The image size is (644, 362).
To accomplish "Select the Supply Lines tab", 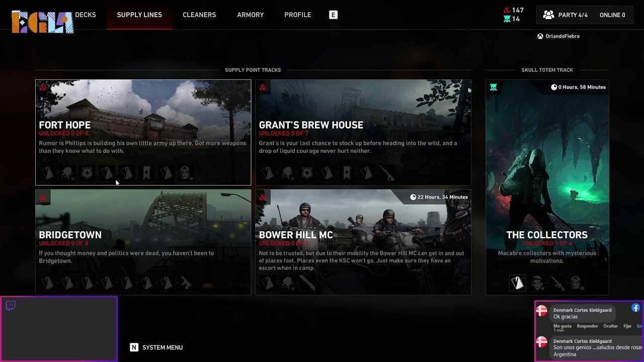I will click(x=139, y=15).
